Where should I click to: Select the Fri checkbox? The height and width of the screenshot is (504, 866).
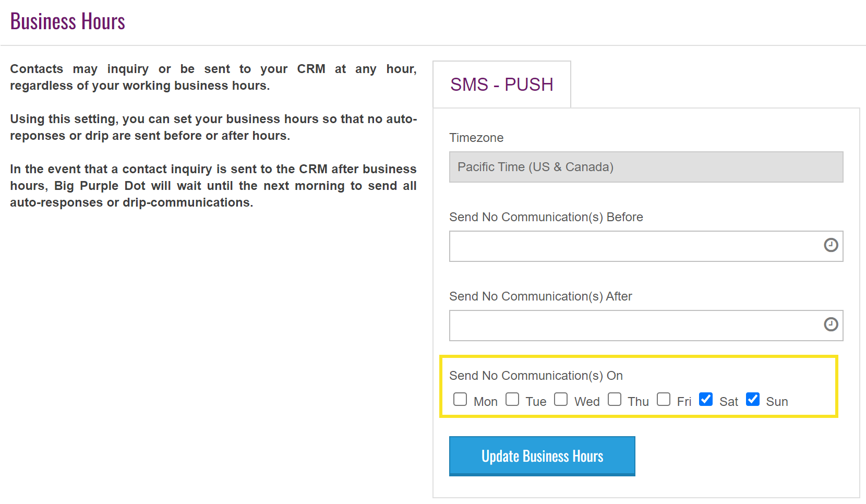coord(664,399)
